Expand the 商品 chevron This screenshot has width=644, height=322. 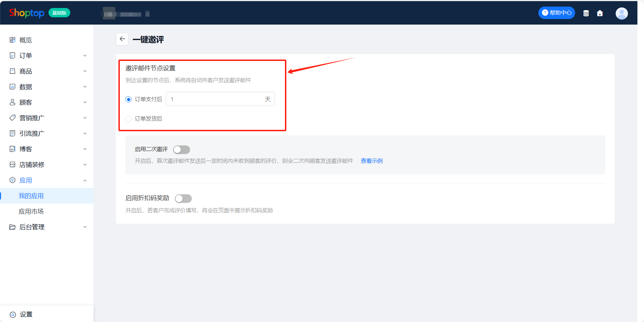85,71
